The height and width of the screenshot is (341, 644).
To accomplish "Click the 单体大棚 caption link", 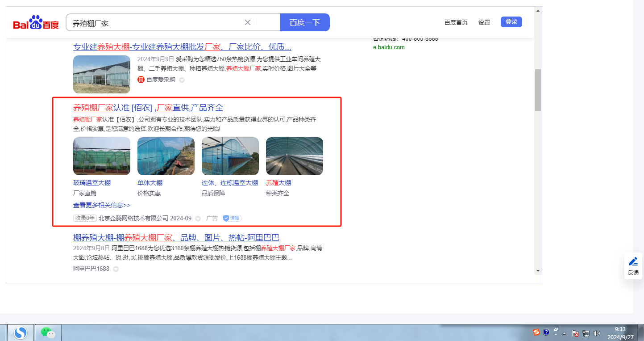I will tap(150, 183).
